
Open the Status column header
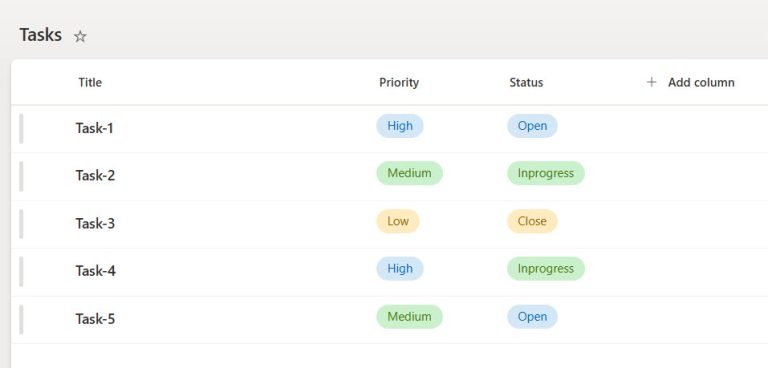click(526, 82)
